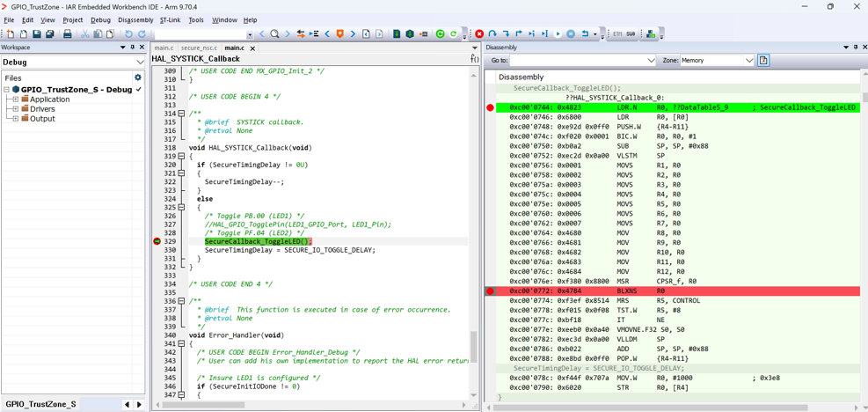868x412 pixels.
Task: Click the Make hexagon icon
Action: tap(410, 33)
